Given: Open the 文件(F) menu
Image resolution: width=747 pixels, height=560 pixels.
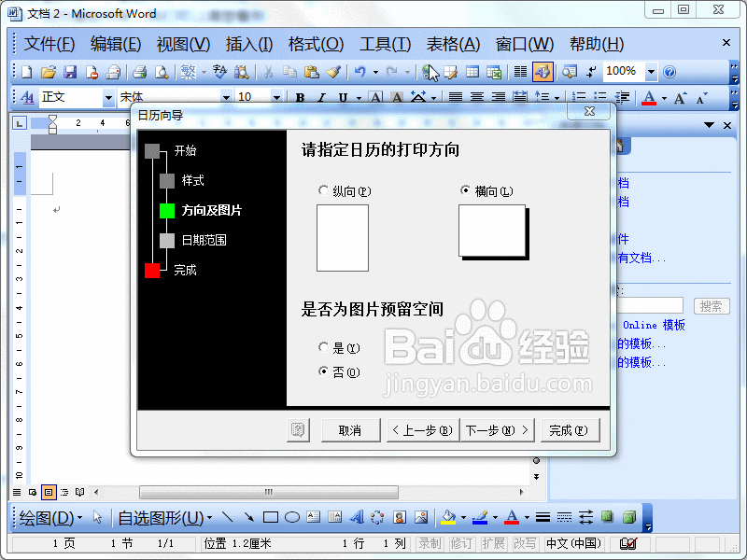Looking at the screenshot, I should click(49, 44).
